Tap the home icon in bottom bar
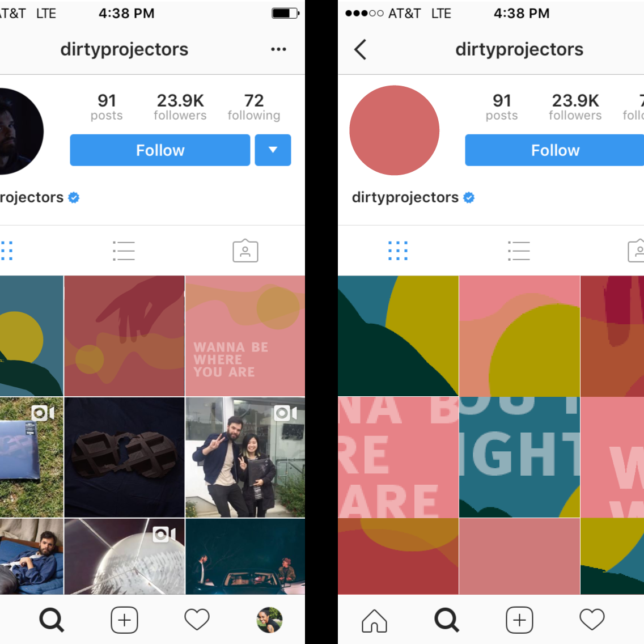The width and height of the screenshot is (644, 644). pyautogui.click(x=374, y=620)
